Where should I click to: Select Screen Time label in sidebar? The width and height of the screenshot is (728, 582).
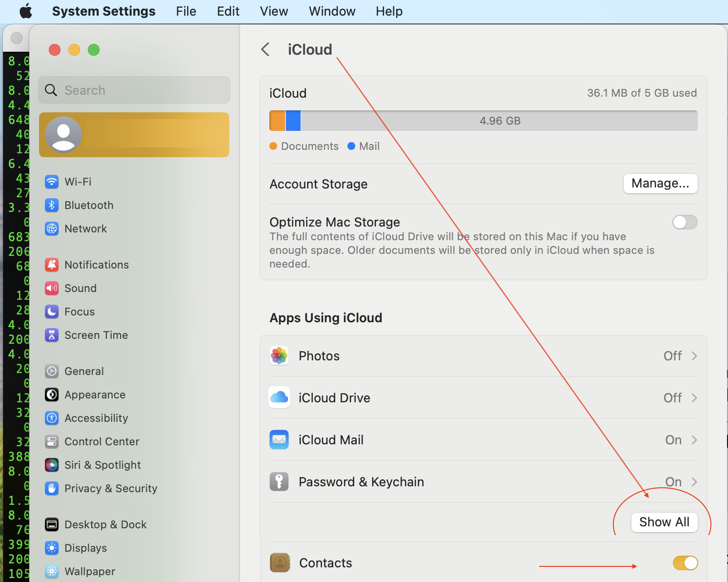96,335
